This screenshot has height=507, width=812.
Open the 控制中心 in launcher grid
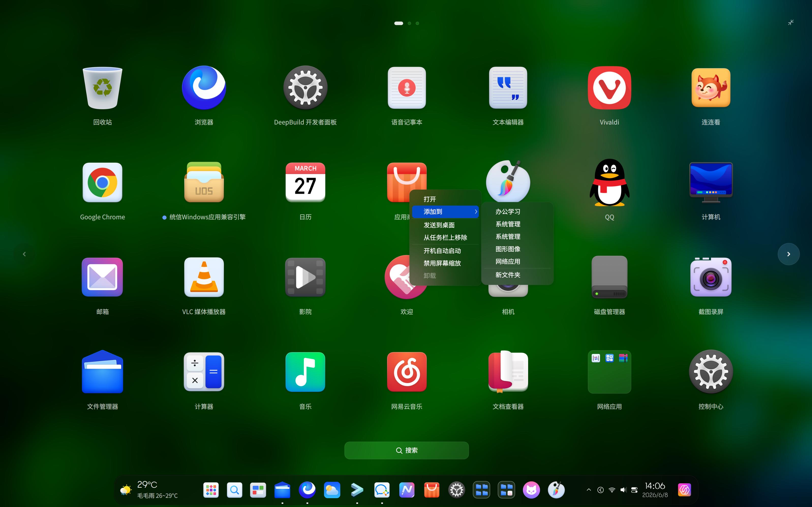tap(711, 372)
